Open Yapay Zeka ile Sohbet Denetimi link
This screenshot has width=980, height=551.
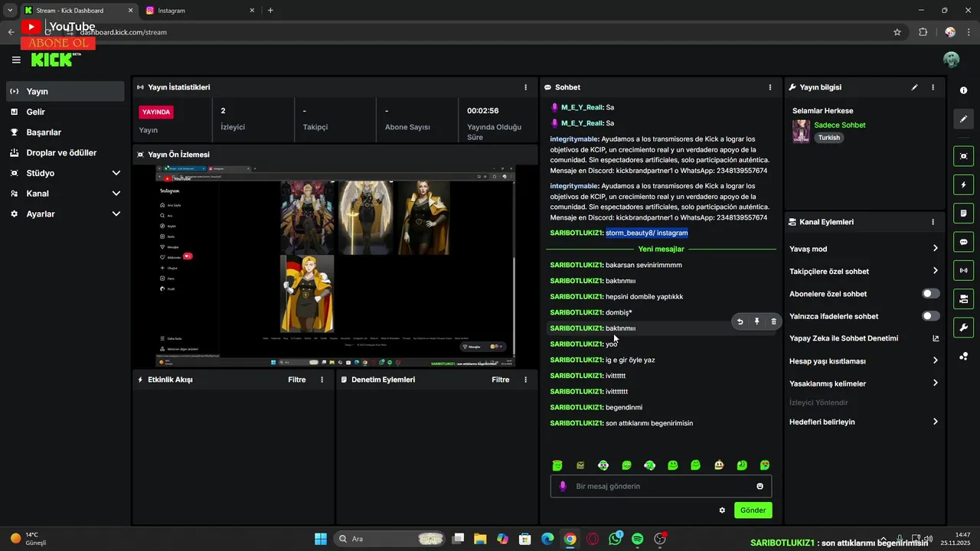coord(864,338)
